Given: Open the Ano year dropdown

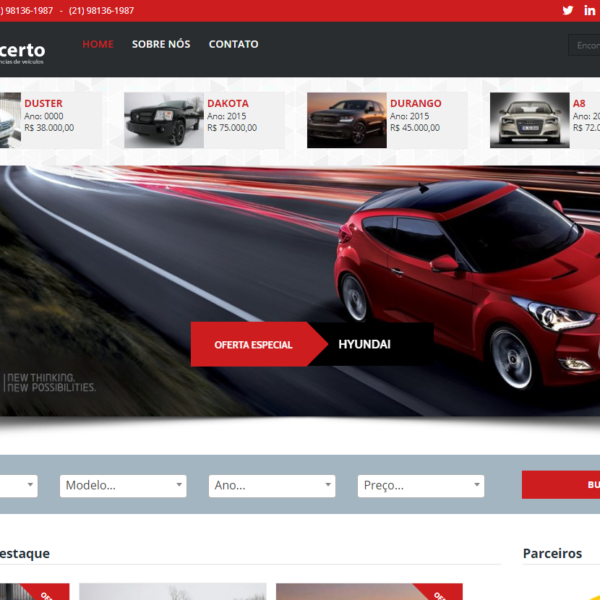Looking at the screenshot, I should click(272, 486).
